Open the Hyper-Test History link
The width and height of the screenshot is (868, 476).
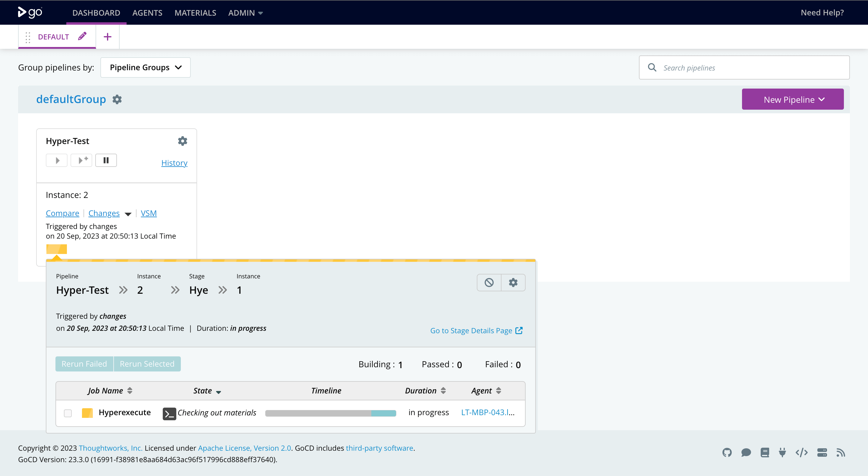pos(174,163)
